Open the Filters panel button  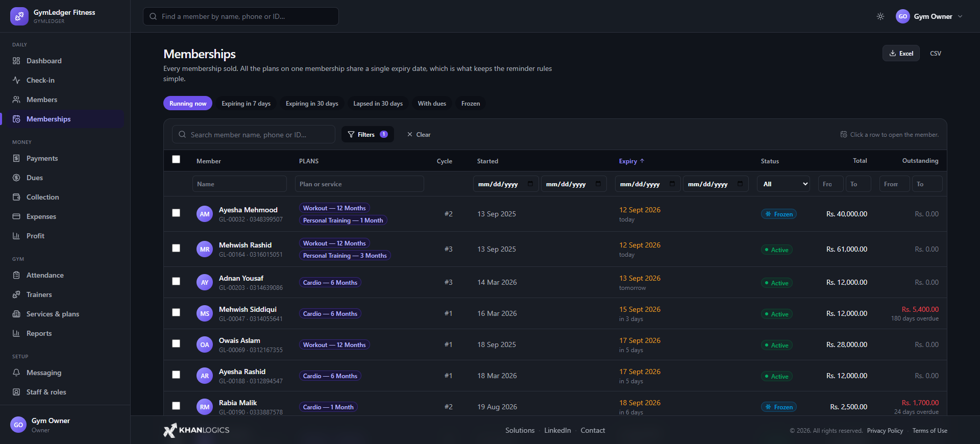(x=367, y=134)
